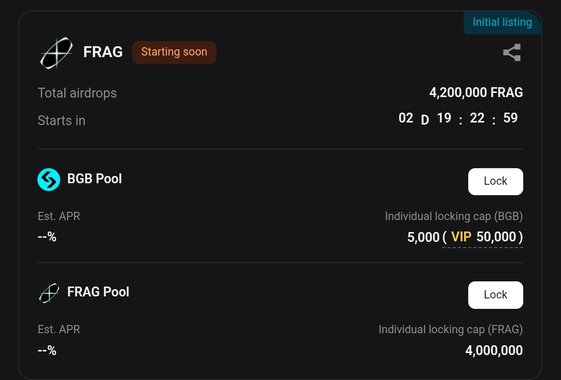
Task: Select the Initial listing tag
Action: click(502, 22)
